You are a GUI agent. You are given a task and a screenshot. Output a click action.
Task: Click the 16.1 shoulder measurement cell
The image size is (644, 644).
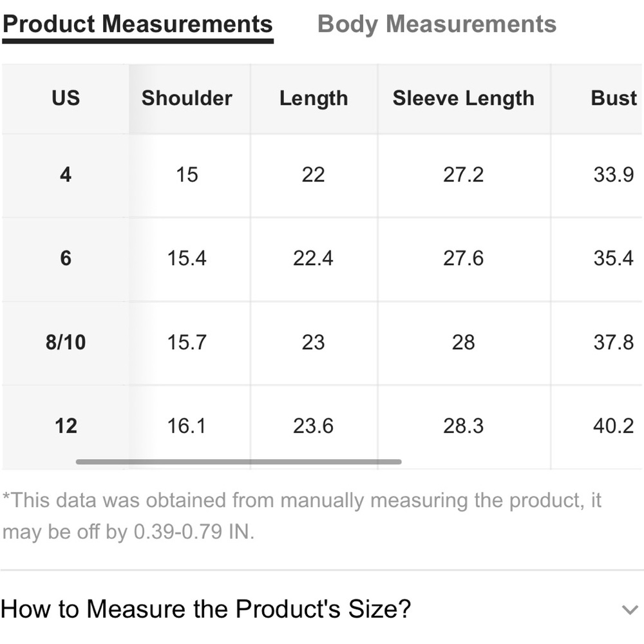point(187,426)
